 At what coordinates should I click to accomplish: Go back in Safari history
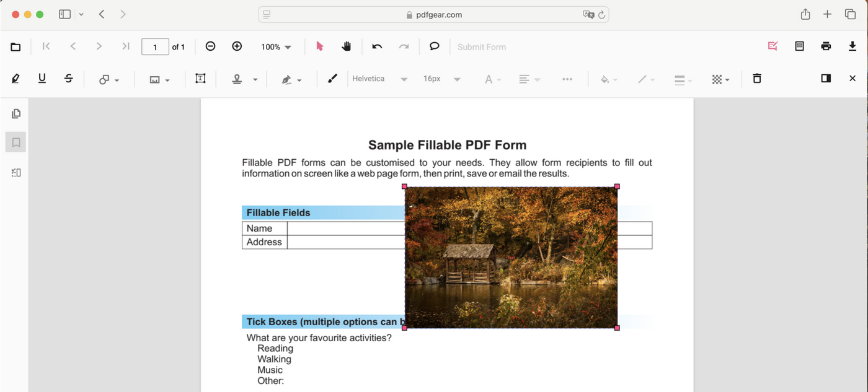102,14
